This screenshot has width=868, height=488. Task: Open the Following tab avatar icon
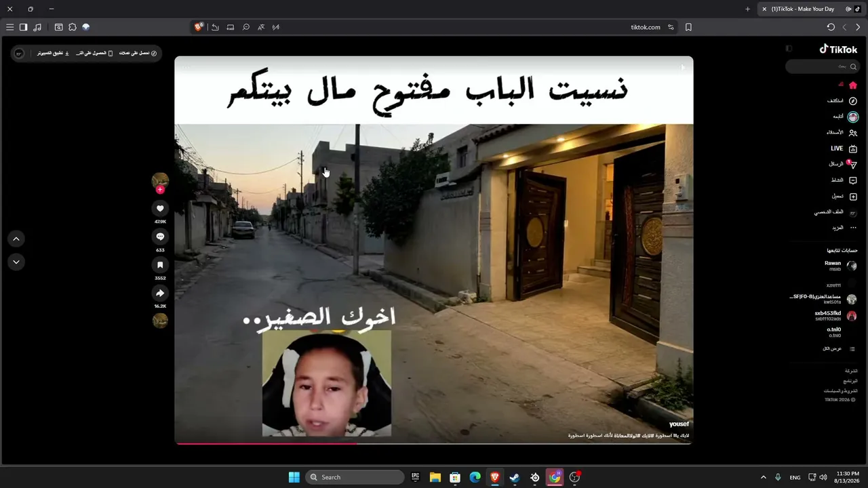point(853,117)
